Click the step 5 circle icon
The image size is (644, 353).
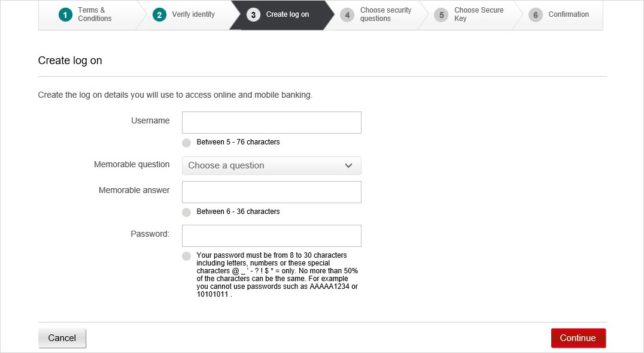[x=441, y=15]
